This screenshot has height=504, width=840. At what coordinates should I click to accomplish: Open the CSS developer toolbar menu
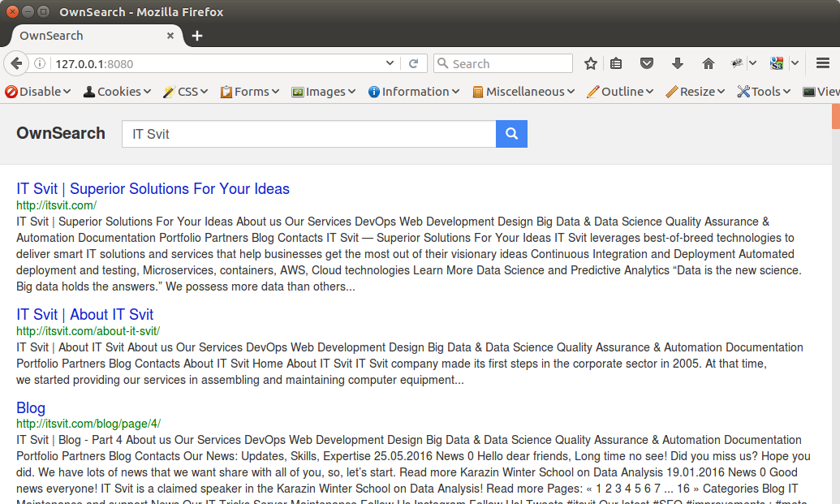point(186,92)
